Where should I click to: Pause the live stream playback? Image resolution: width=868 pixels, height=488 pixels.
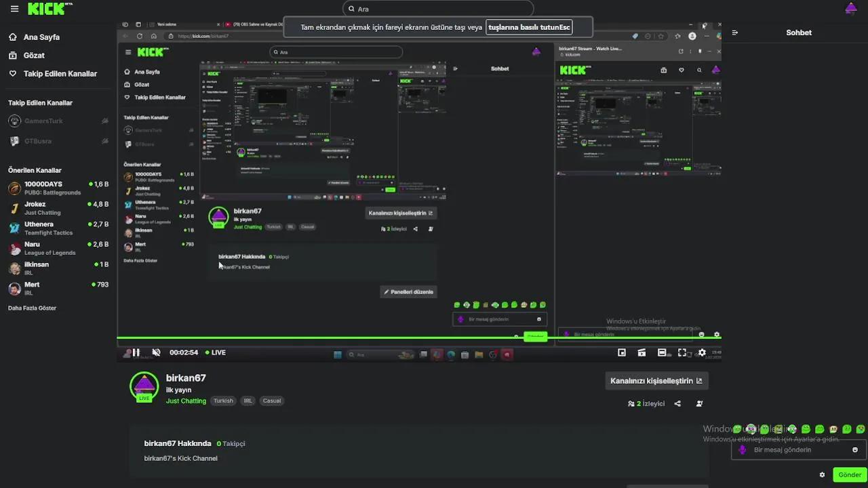(136, 352)
